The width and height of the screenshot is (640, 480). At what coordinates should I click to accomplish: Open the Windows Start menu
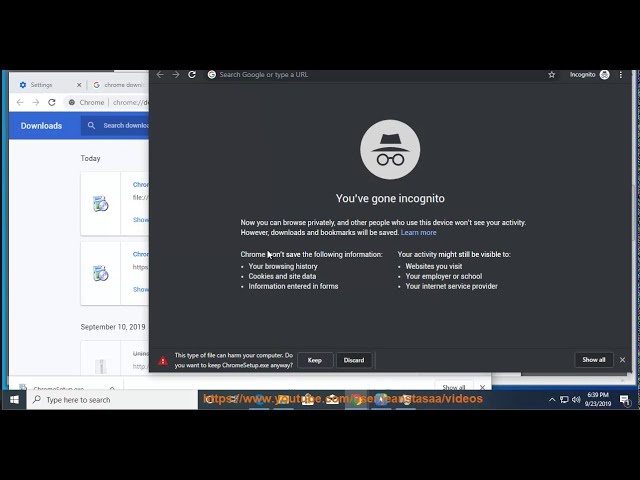[x=14, y=400]
